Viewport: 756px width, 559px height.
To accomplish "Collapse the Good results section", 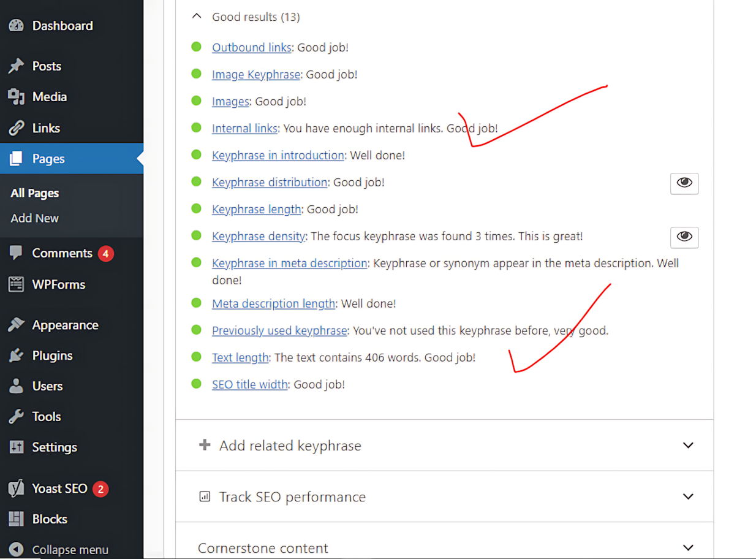I will point(197,17).
